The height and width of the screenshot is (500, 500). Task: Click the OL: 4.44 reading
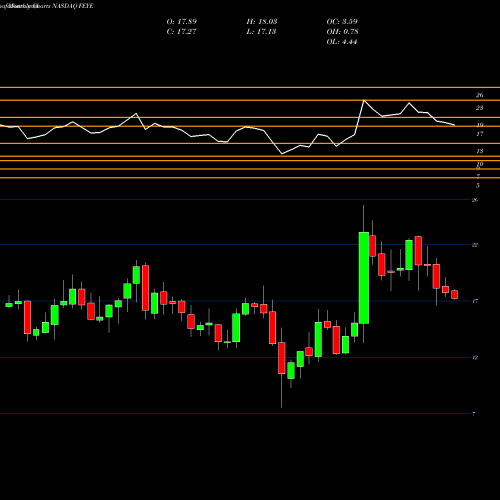click(x=342, y=42)
